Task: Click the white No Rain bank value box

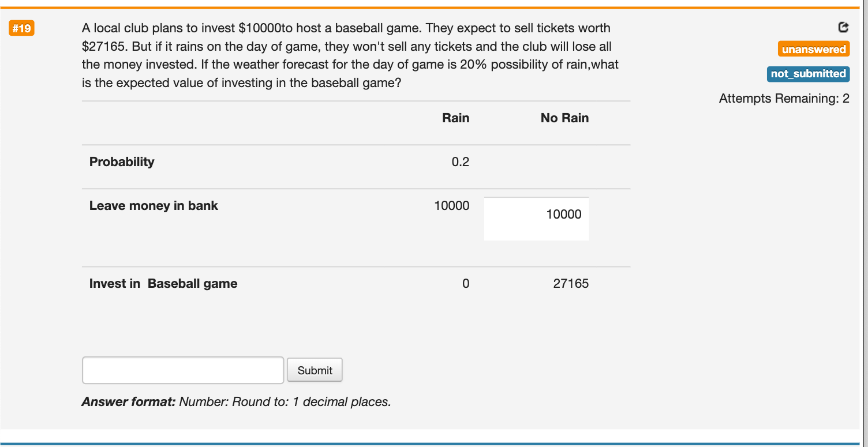Action: (x=536, y=219)
